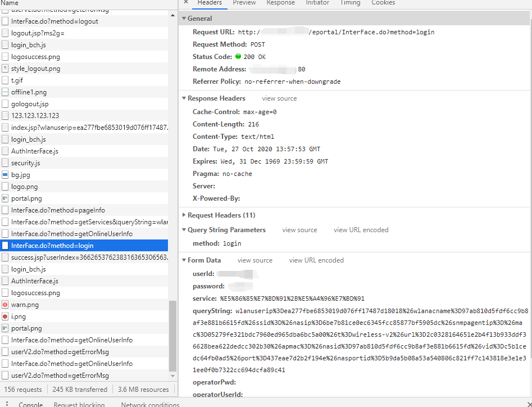532x407 pixels.
Task: Open the Initiator tab
Action: pyautogui.click(x=317, y=3)
